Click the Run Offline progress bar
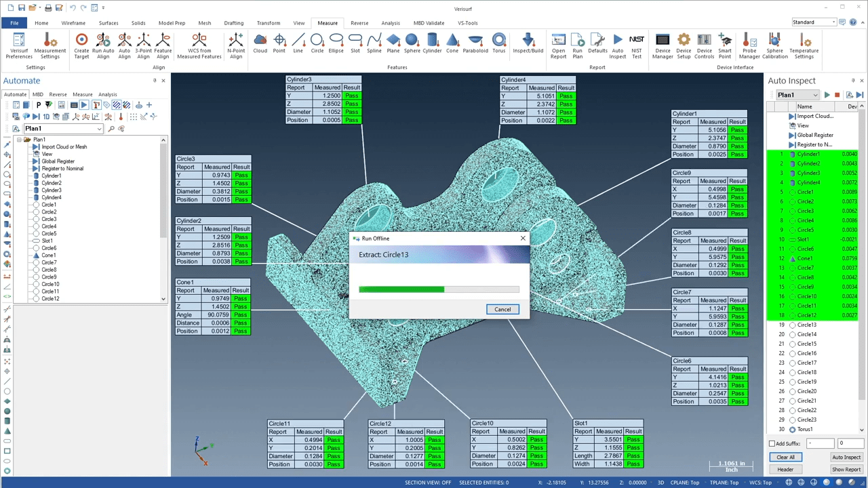868x488 pixels. coord(439,289)
